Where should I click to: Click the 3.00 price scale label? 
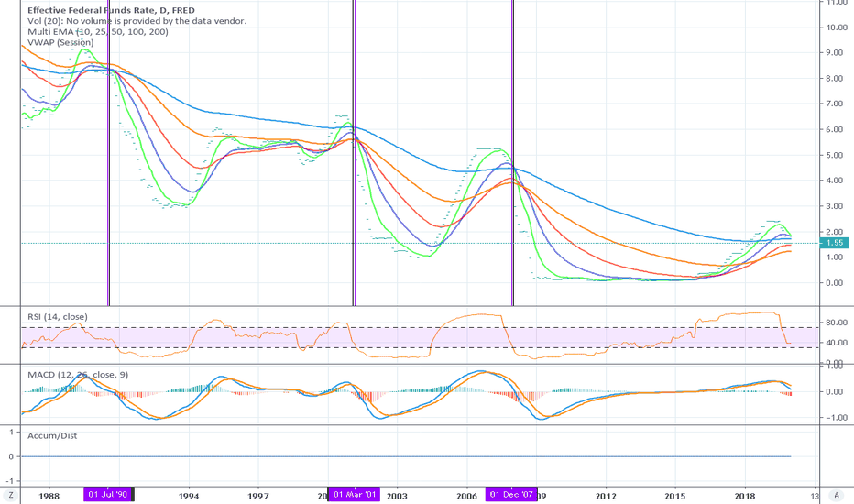click(x=835, y=206)
